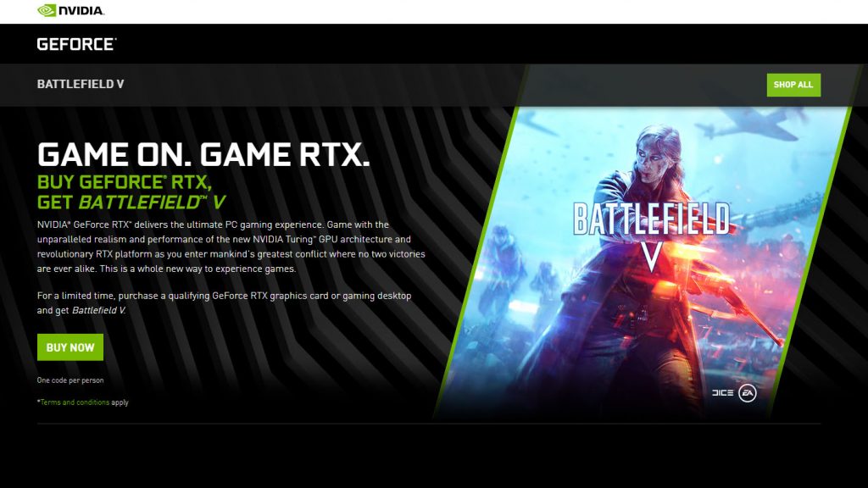Viewport: 868px width, 488px height.
Task: Click the 'One code per person' note
Action: tap(70, 380)
